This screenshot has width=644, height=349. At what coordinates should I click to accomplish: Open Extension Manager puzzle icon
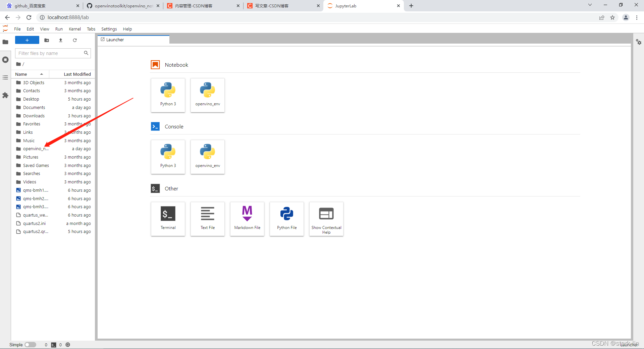[5, 95]
